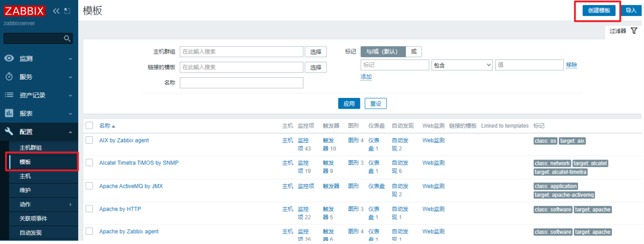Image resolution: width=644 pixels, height=244 pixels.
Task: Click the 移除 tag link
Action: click(x=571, y=65)
